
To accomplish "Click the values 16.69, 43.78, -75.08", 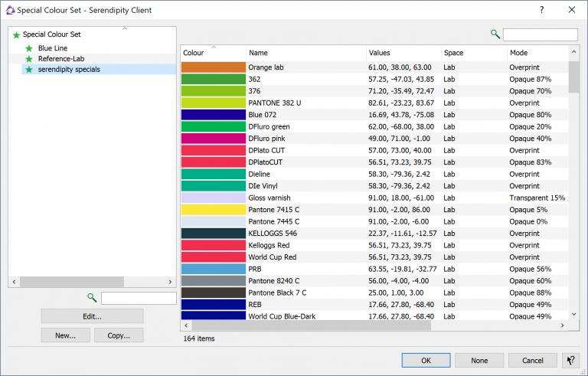I will point(401,115).
